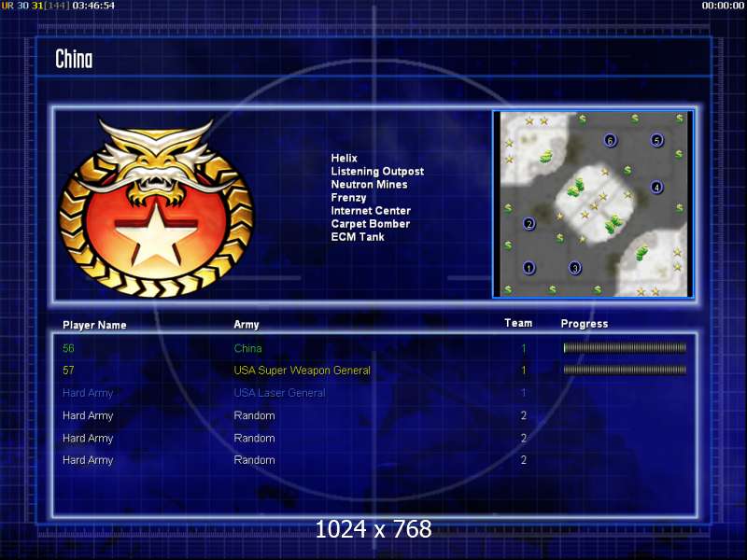
Task: Click "Neutron Mines" in the feature list
Action: (x=369, y=184)
